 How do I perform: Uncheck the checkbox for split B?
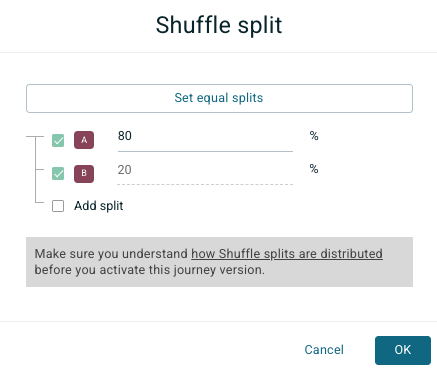click(x=58, y=174)
